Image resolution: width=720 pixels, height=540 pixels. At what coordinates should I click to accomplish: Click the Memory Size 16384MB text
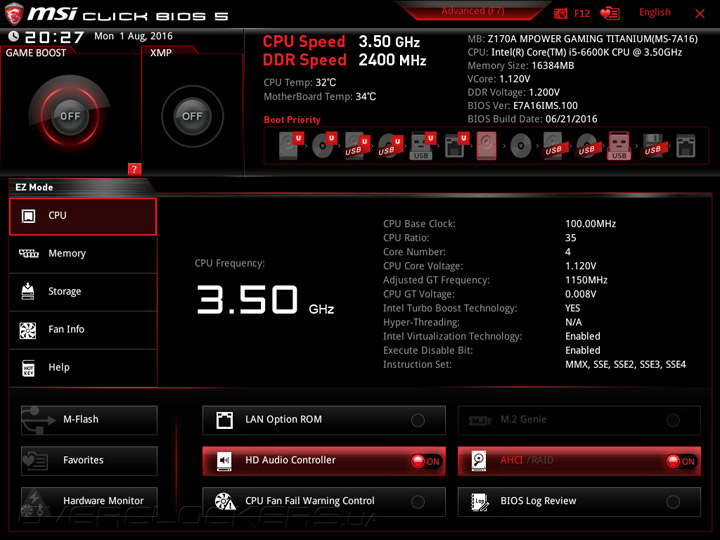coord(521,66)
